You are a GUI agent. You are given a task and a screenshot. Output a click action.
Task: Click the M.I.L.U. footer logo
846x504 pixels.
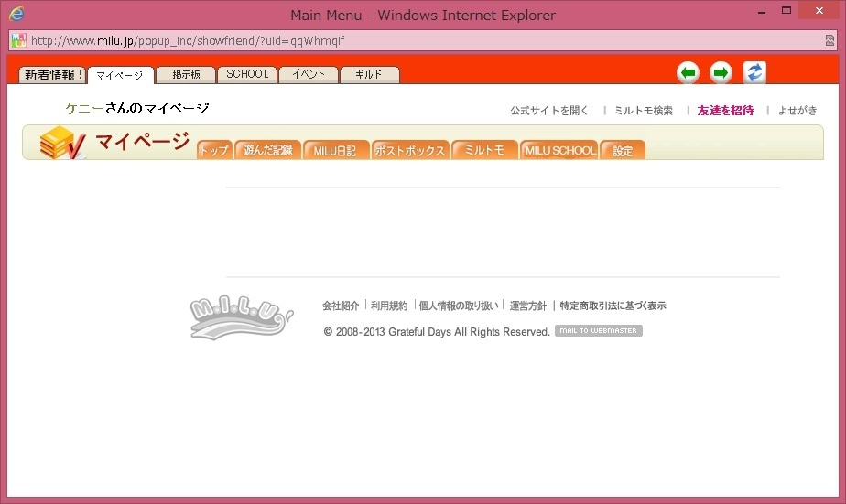coord(241,316)
